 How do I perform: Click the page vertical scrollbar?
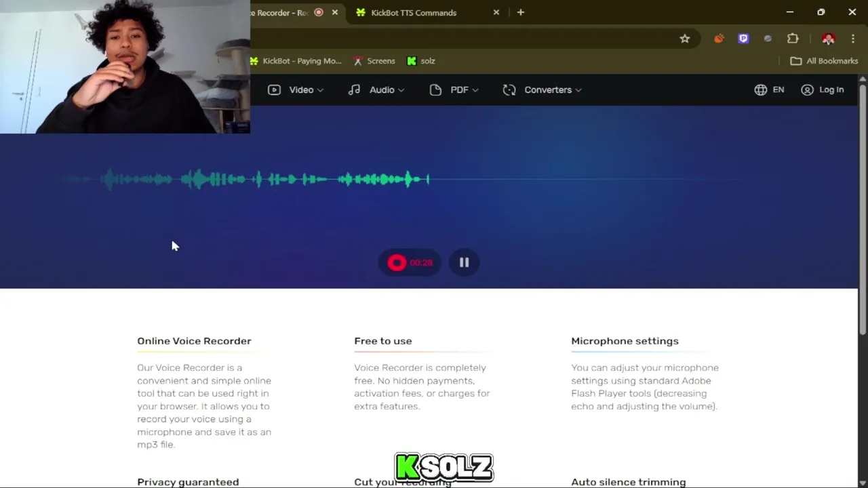coord(863,210)
